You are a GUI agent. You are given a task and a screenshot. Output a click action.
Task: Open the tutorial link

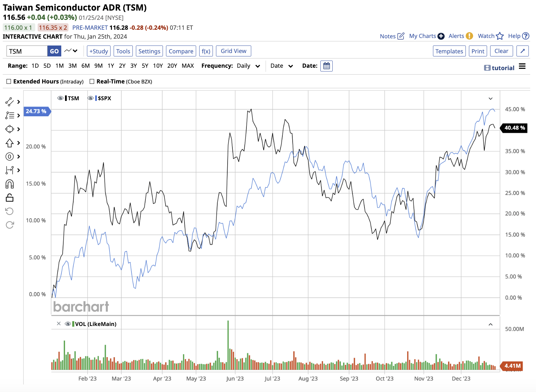499,68
